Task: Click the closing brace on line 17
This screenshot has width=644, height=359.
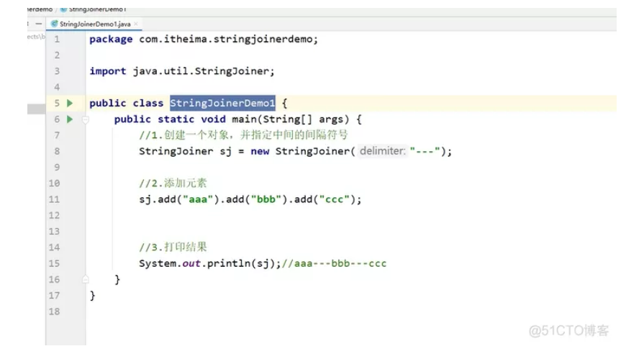Action: [92, 296]
